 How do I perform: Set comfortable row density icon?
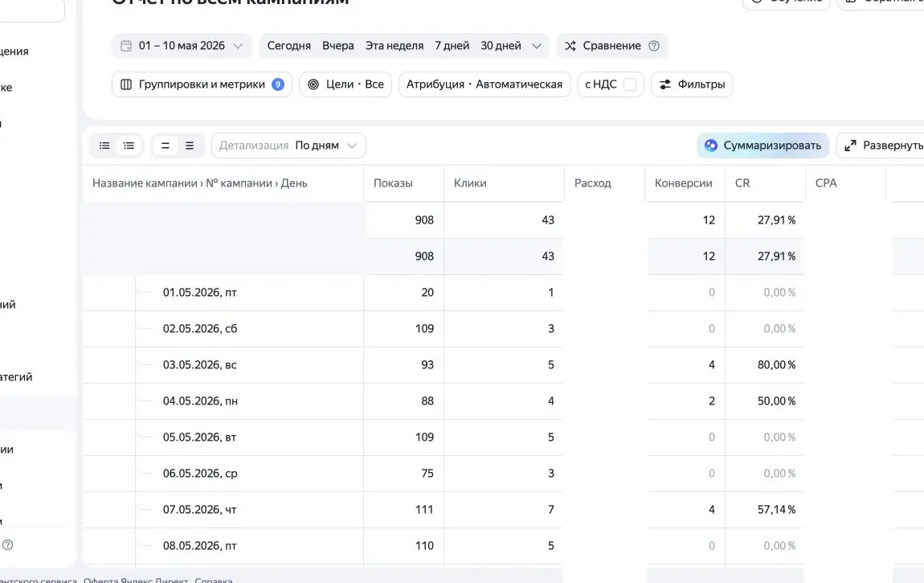coord(190,146)
